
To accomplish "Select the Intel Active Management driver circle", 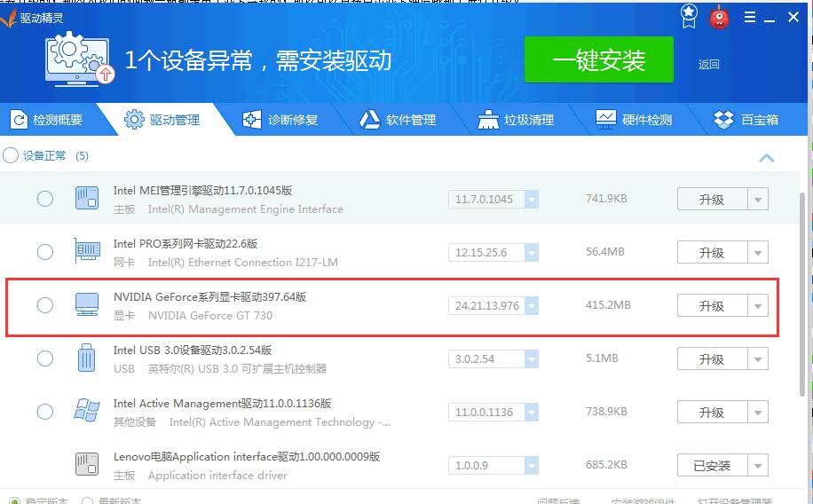I will pos(45,412).
